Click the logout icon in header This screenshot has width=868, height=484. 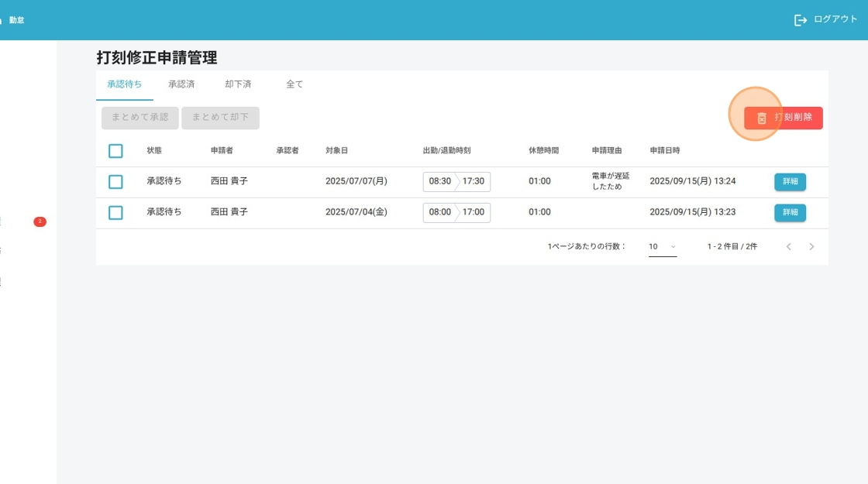[x=801, y=20]
